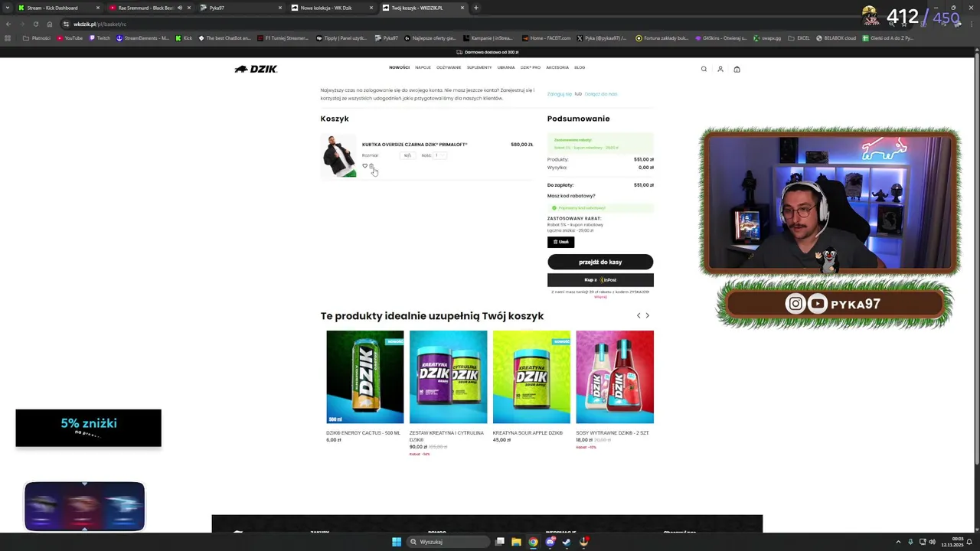Screen dimensions: 980x551
Task: Open the user account icon in header
Action: [720, 69]
